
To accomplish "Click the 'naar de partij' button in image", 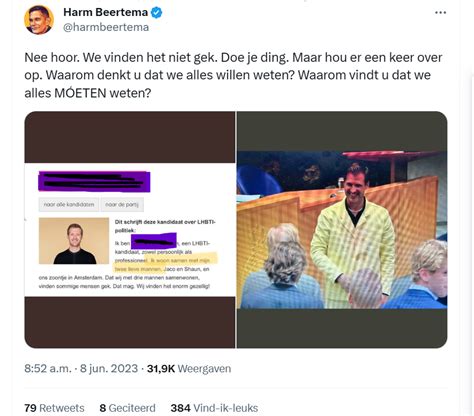I will tap(122, 204).
